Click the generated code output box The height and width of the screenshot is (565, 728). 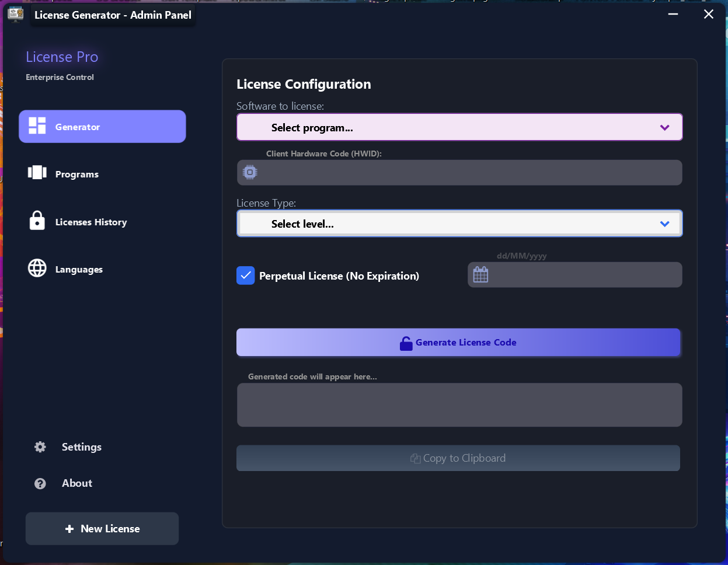pos(459,404)
